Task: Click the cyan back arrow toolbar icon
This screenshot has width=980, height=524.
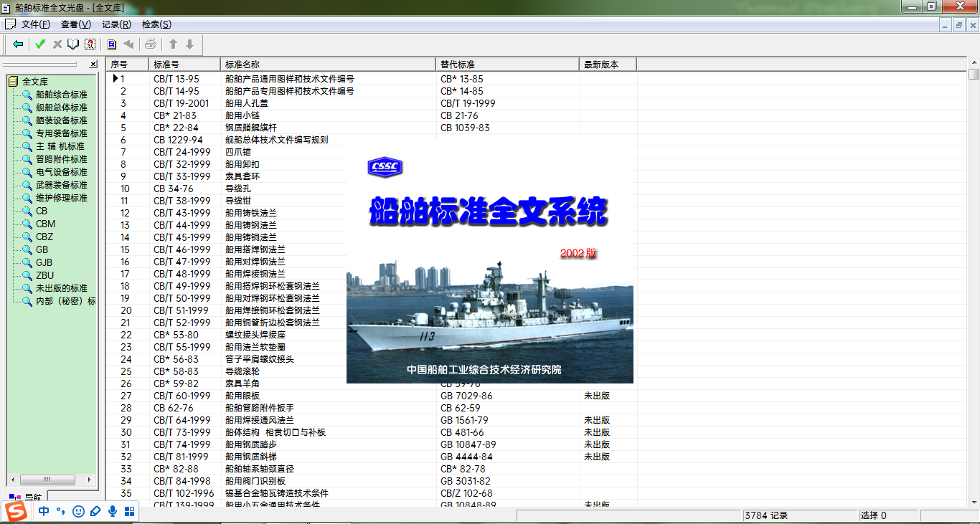Action: [x=18, y=44]
